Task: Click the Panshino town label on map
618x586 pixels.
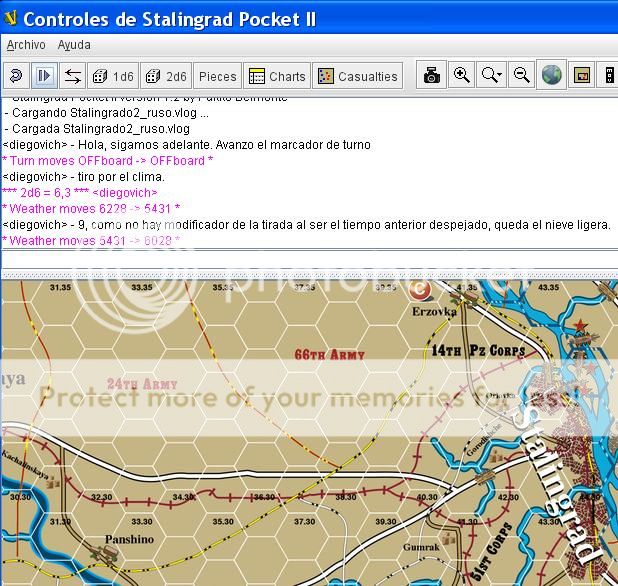Action: tap(129, 539)
